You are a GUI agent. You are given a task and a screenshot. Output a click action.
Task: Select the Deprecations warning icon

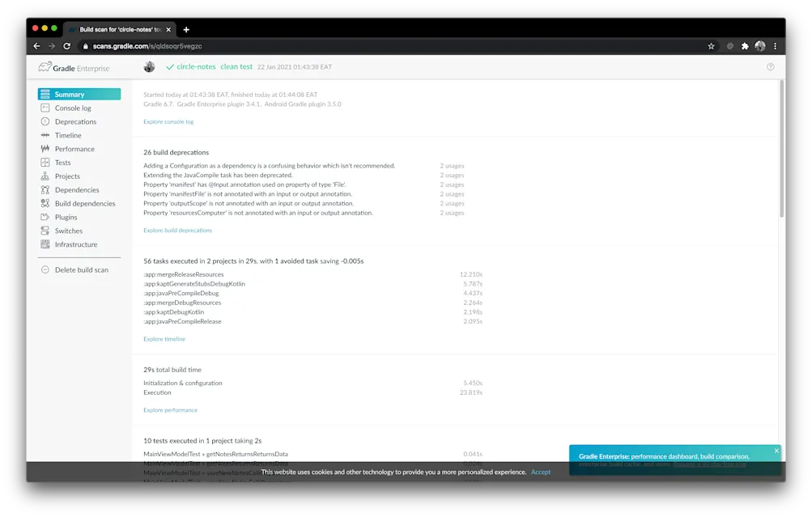(45, 121)
